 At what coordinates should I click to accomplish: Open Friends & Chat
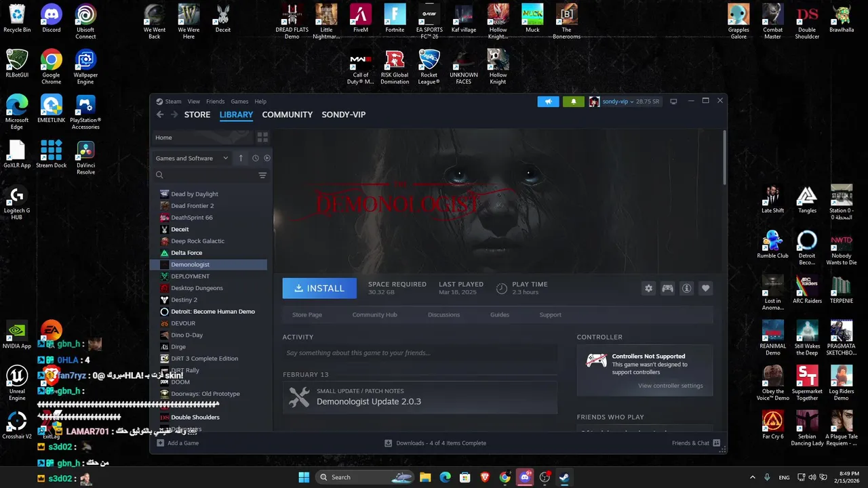point(695,443)
